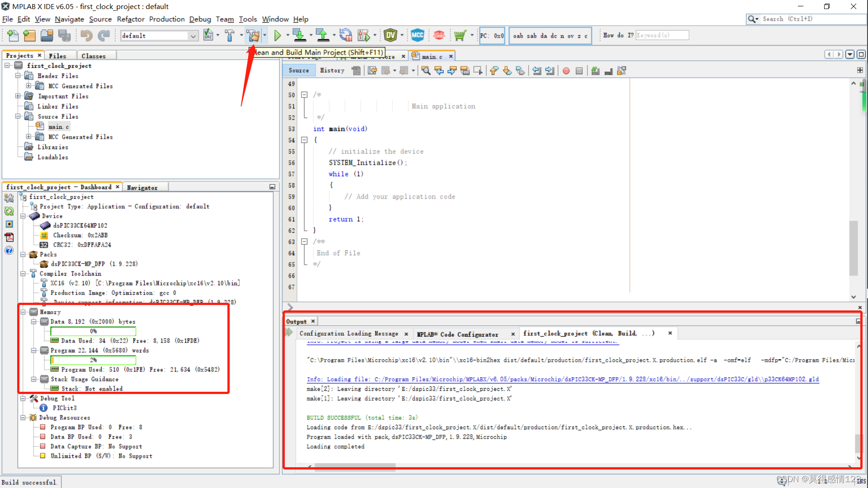Screen dimensions: 868x488
Task: Toggle History view in editor toolbar
Action: 332,70
